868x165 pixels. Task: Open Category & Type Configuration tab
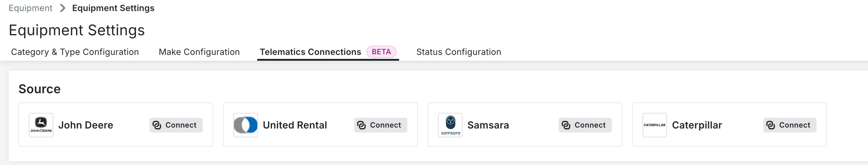75,52
